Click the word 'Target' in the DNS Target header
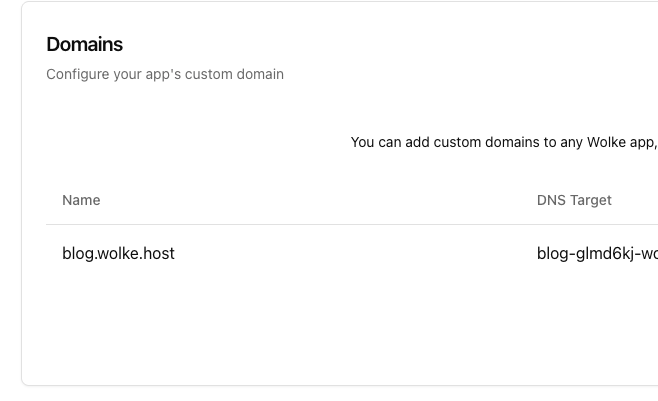The image size is (658, 401). pyautogui.click(x=590, y=200)
